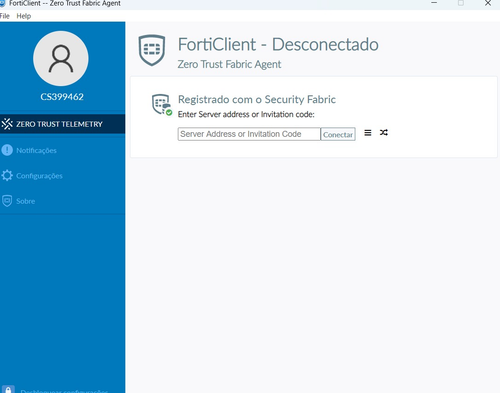Click the user avatar profile picture
Viewport: 500px width, 393px height.
tap(61, 59)
